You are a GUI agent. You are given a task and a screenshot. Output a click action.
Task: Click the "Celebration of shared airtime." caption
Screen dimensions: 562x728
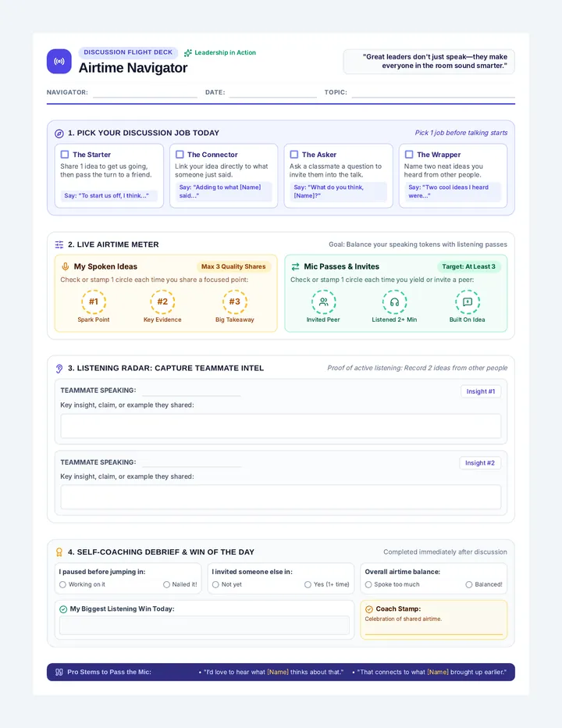[x=404, y=619]
